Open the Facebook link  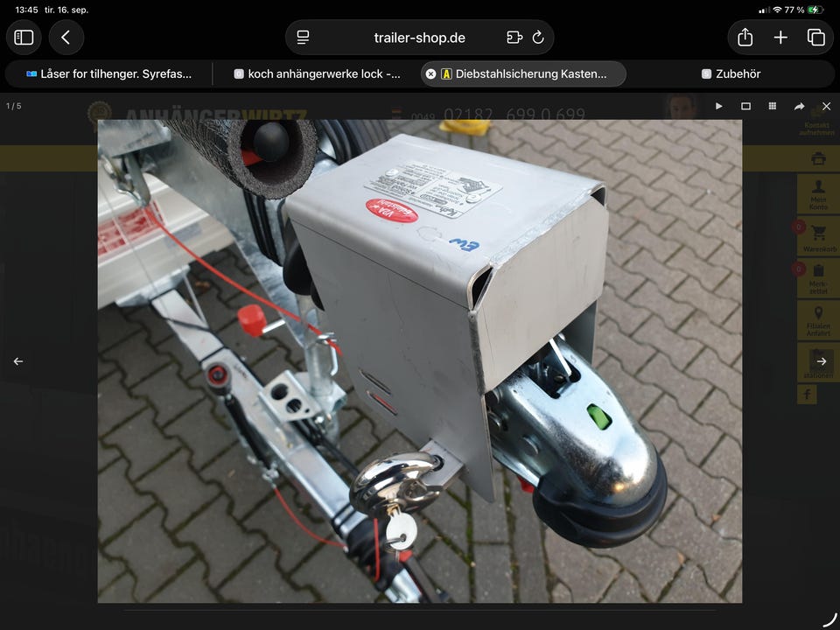pyautogui.click(x=807, y=395)
